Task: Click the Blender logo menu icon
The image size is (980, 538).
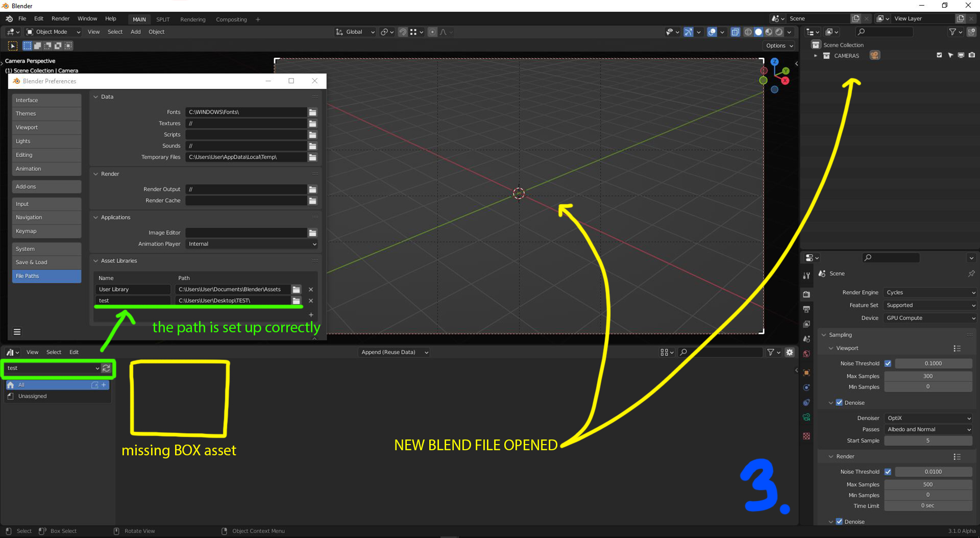Action: [x=9, y=19]
